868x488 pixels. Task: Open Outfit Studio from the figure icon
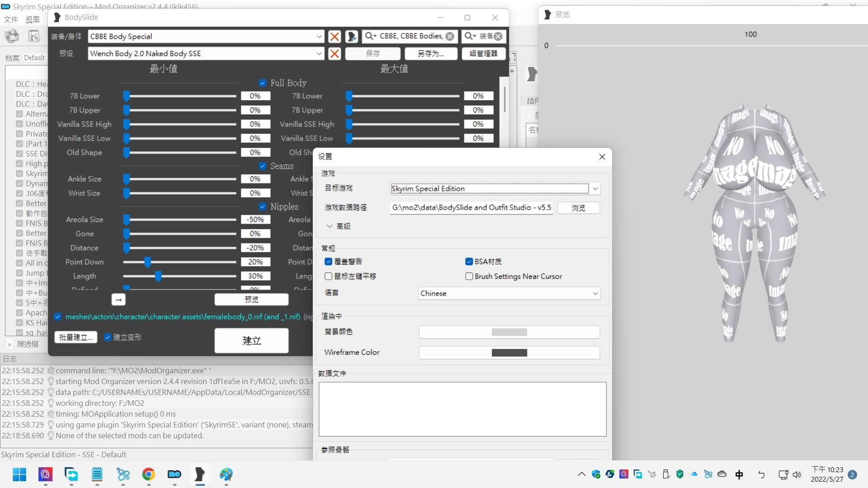pos(352,36)
